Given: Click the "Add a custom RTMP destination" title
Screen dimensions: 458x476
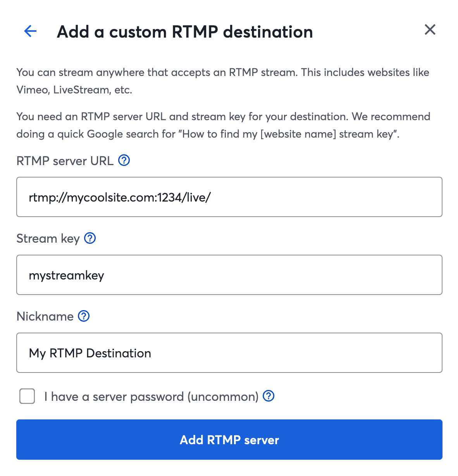Looking at the screenshot, I should [185, 32].
